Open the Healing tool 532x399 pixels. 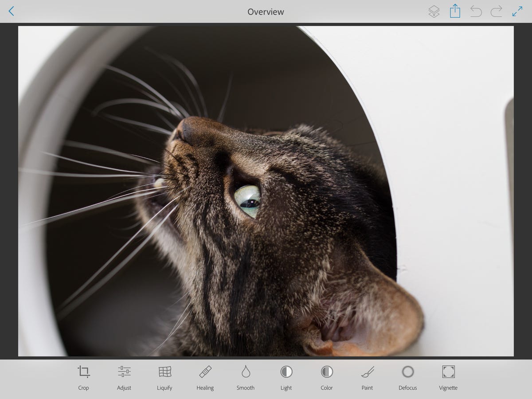(x=205, y=377)
